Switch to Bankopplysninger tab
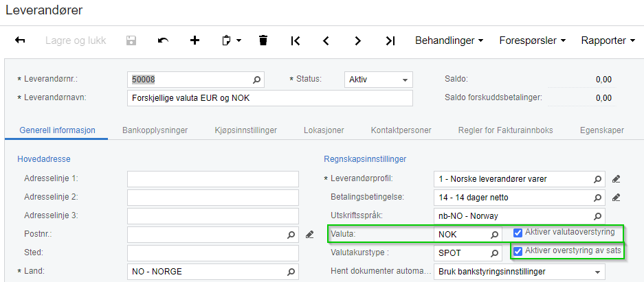Image resolution: width=644 pixels, height=282 pixels. click(x=155, y=130)
